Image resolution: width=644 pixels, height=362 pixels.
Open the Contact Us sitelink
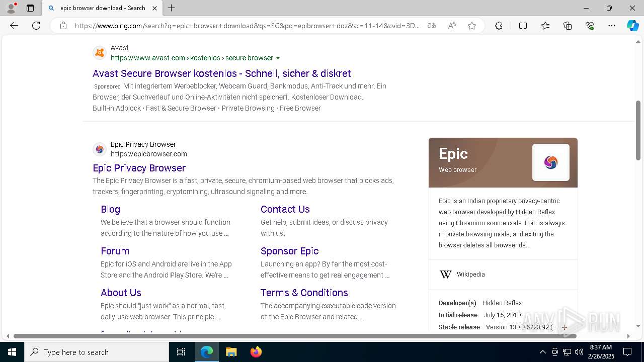(285, 209)
